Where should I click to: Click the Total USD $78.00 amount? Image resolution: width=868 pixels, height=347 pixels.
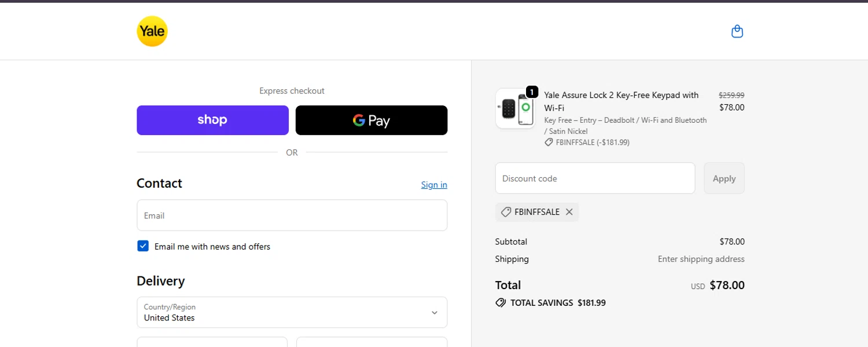pos(718,286)
